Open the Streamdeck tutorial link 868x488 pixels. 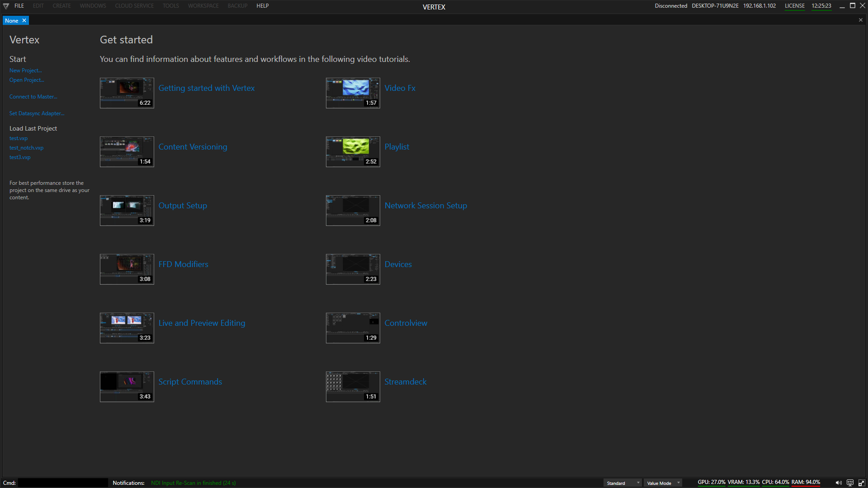[406, 382]
